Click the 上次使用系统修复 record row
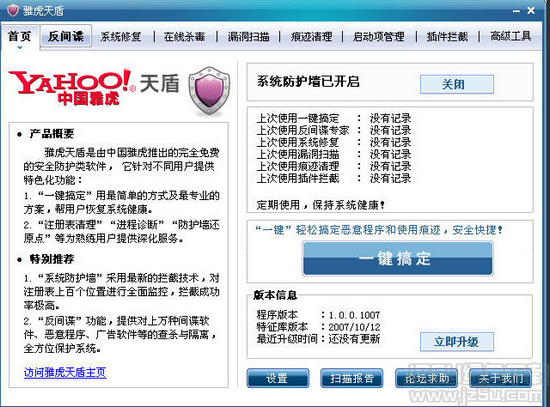Viewport: 550px width, 407px height. pyautogui.click(x=334, y=142)
